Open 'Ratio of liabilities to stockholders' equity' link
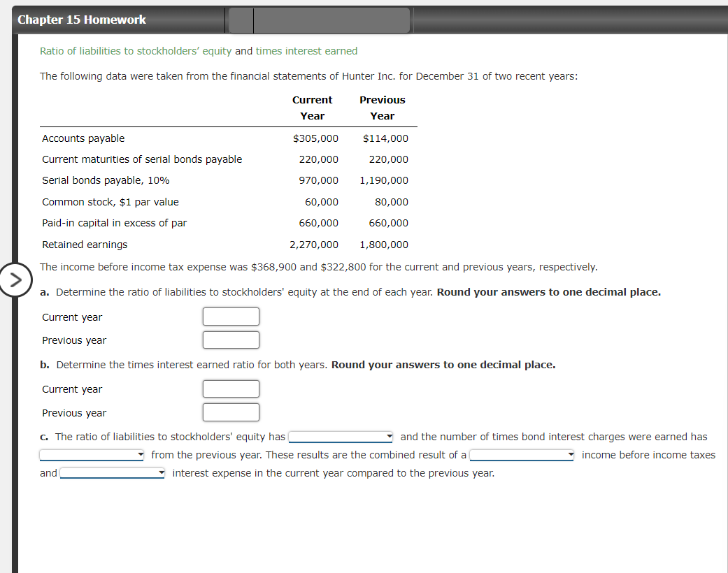Viewport: 728px width, 573px height. [x=136, y=51]
